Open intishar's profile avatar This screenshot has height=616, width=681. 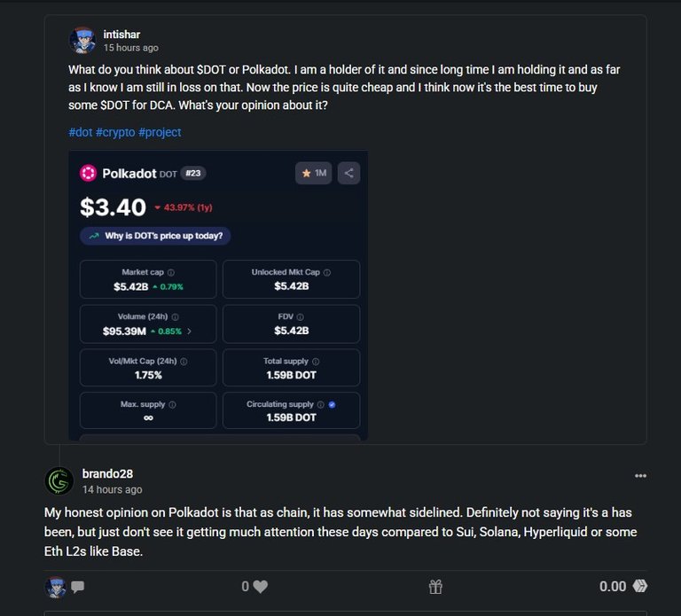[x=82, y=41]
